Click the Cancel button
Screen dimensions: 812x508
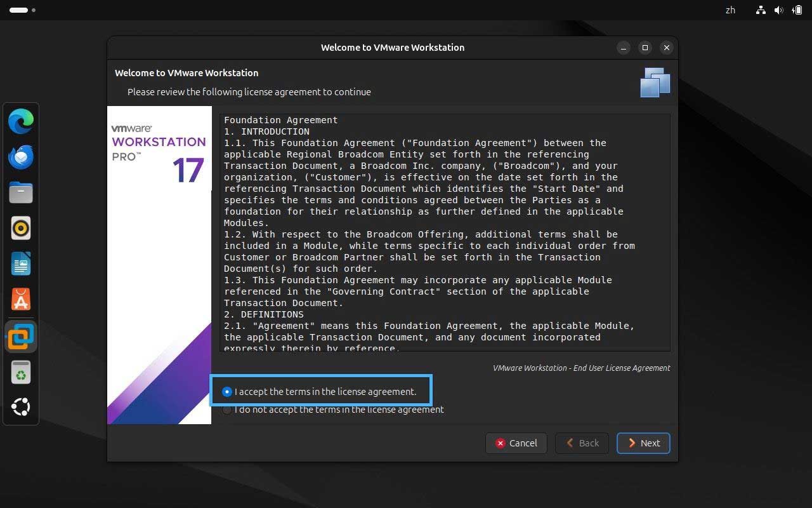point(516,443)
